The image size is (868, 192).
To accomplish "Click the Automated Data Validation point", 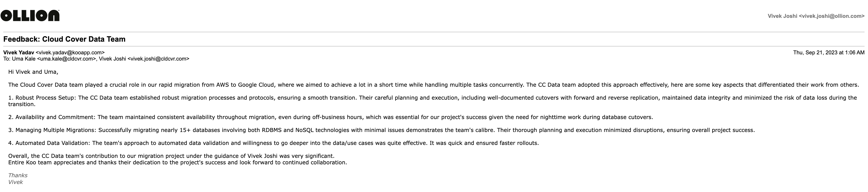I will 52,143.
